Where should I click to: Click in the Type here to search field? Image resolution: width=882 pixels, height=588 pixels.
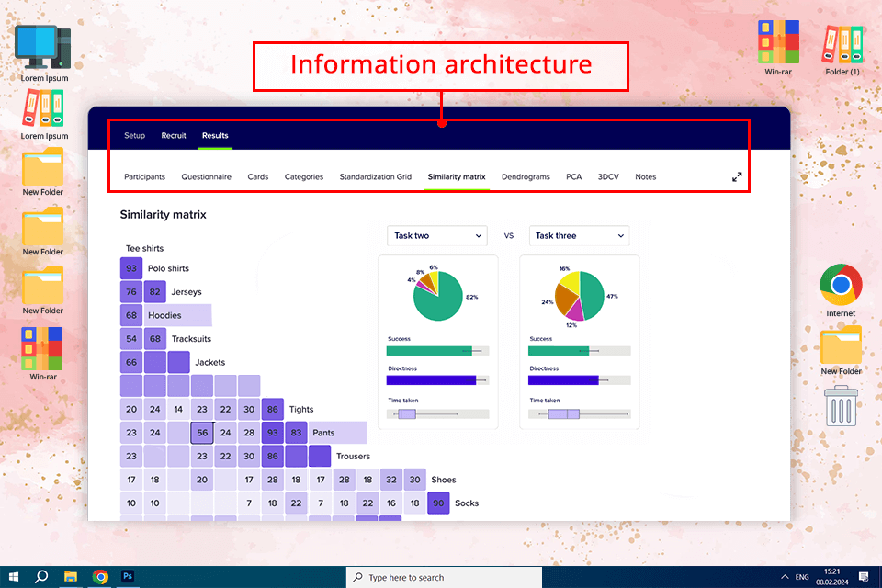[444, 577]
